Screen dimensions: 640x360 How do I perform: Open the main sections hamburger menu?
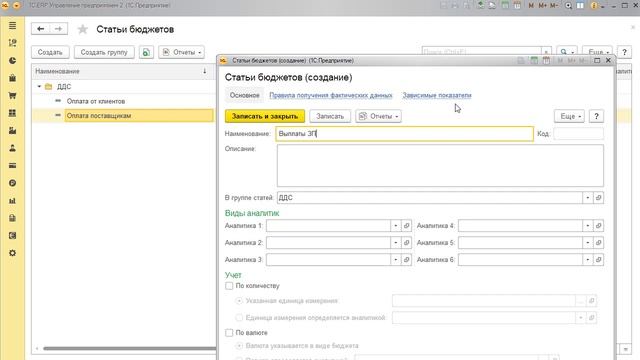[x=12, y=25]
